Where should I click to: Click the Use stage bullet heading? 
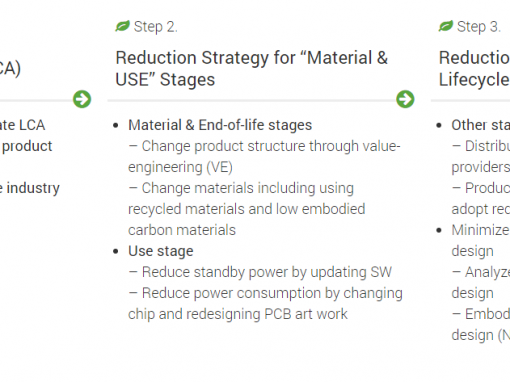coord(161,251)
